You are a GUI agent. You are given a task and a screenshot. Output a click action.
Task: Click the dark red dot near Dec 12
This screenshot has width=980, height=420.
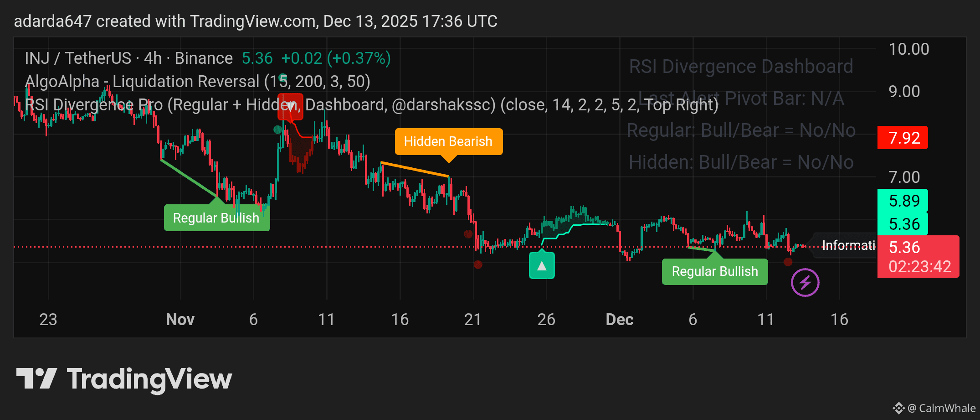(788, 262)
